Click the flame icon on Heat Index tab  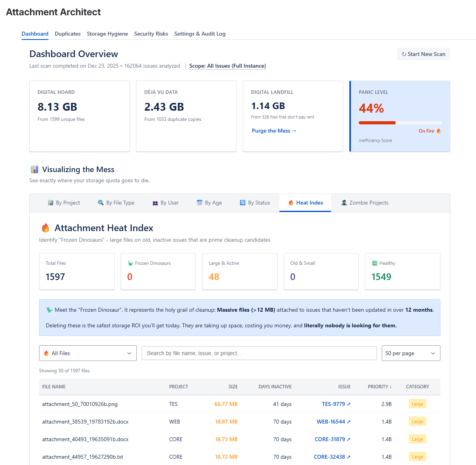[291, 203]
